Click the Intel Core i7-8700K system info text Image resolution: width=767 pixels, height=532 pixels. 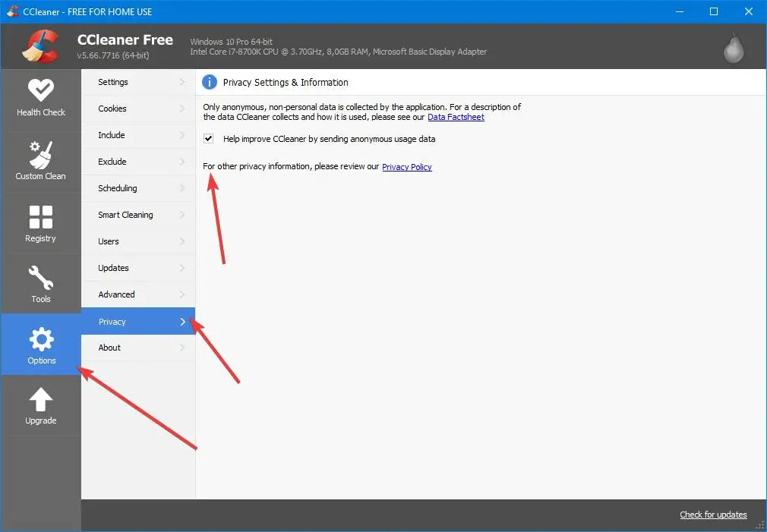point(339,52)
